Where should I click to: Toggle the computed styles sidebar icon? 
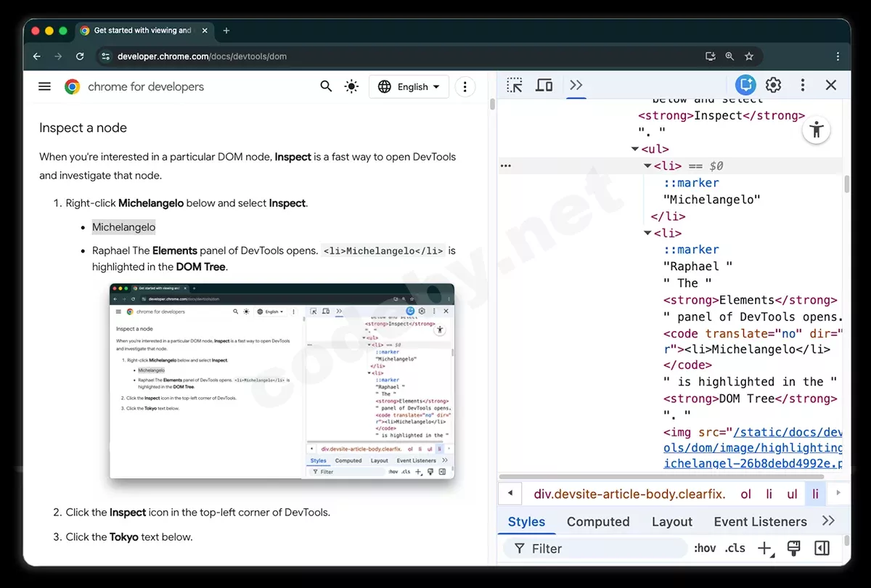point(822,548)
